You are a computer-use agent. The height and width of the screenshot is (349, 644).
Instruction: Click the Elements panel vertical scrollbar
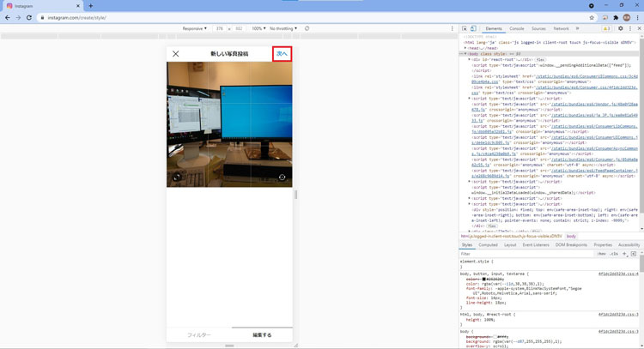[x=641, y=131]
